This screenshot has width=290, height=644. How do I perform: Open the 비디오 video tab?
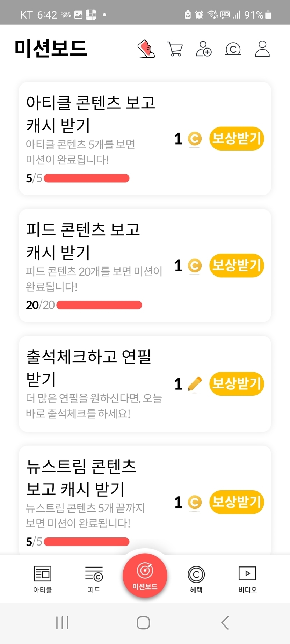pyautogui.click(x=247, y=579)
